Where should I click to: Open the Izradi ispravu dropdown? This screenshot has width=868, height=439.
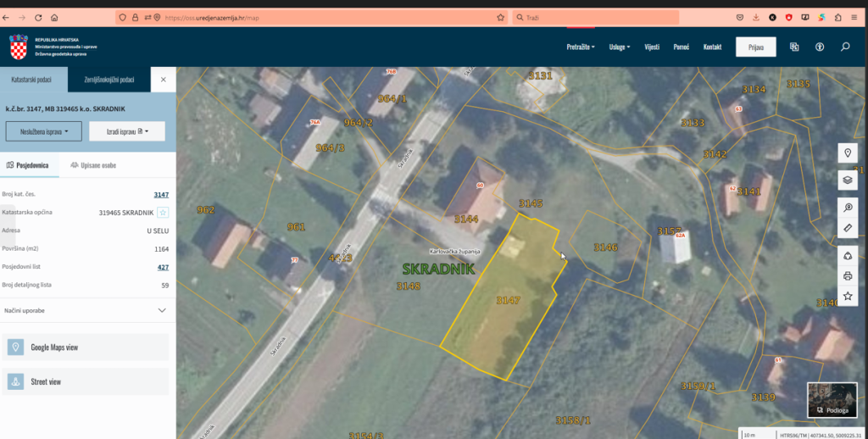(x=127, y=131)
